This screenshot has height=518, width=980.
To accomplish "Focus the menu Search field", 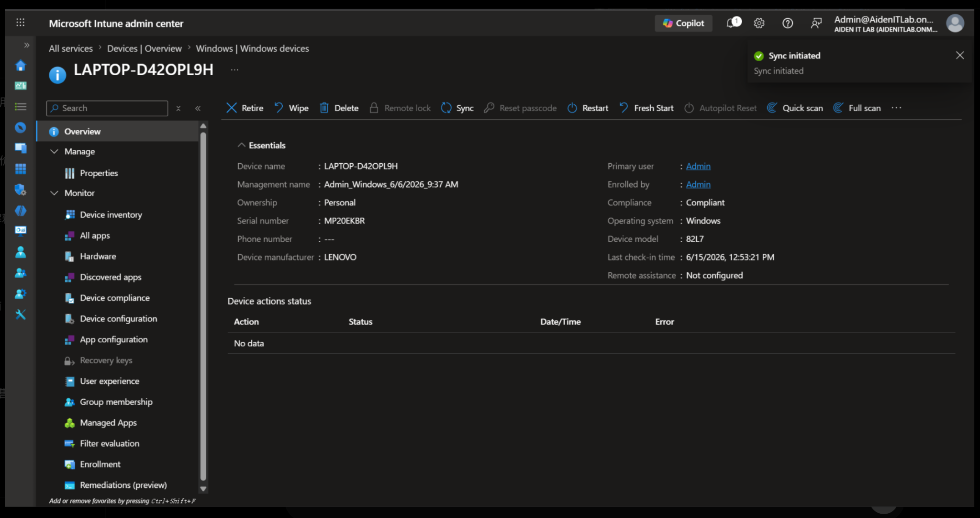I will coord(107,108).
